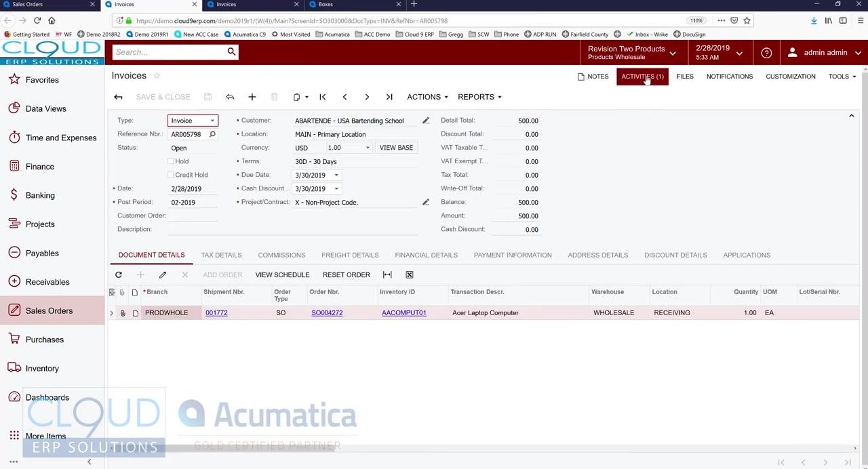Click the VIEW SCHEDULE button
The width and height of the screenshot is (868, 469).
coord(282,274)
